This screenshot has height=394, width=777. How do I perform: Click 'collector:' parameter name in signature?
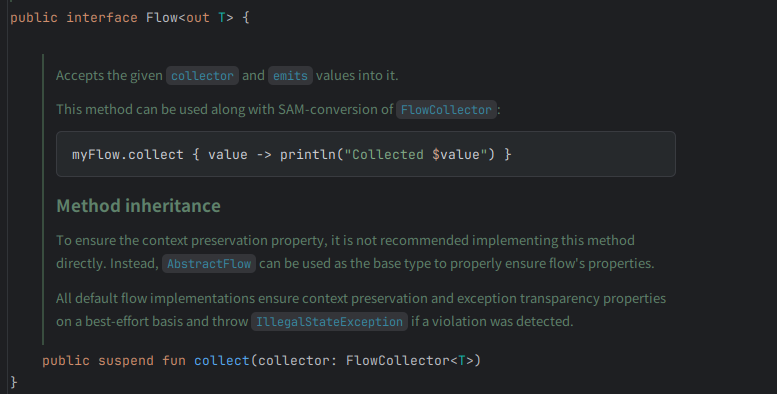click(x=297, y=360)
